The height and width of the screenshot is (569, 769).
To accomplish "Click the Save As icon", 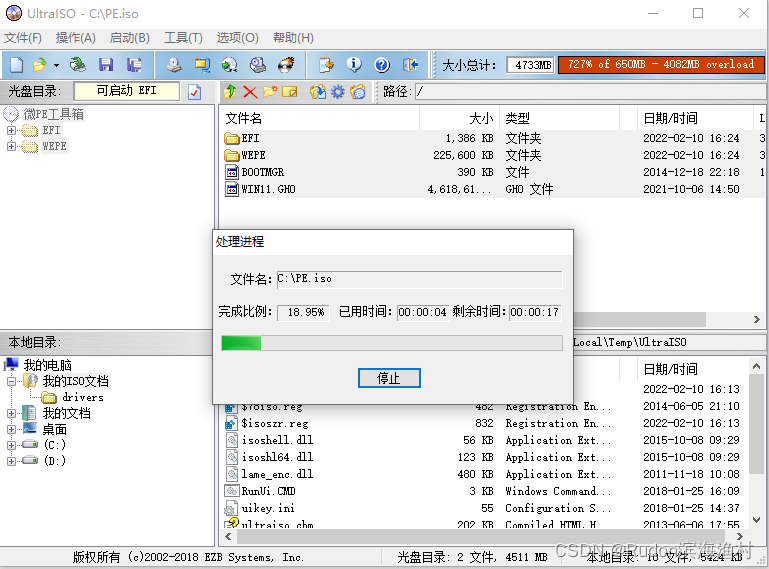I will [x=134, y=65].
